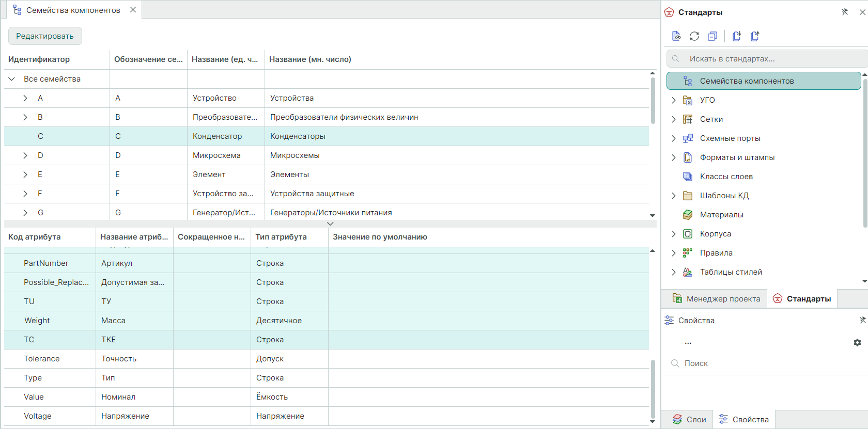Image resolution: width=868 pixels, height=429 pixels.
Task: Select Материалы in the standards tree
Action: 721,215
